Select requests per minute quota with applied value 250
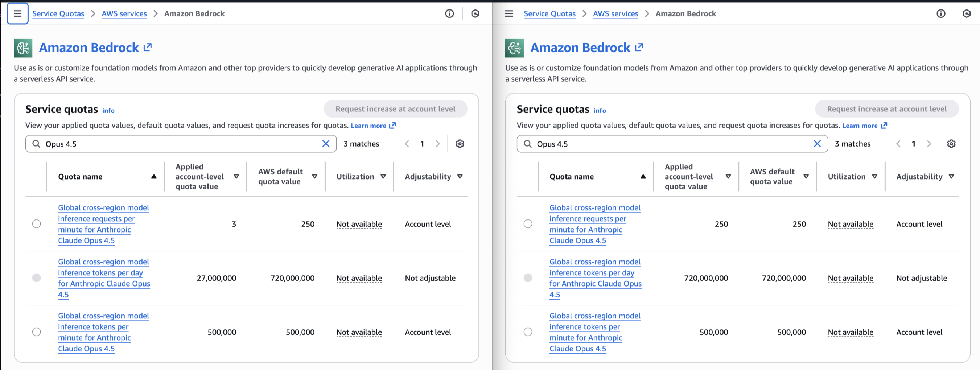Screen dimensions: 980x370 point(528,224)
